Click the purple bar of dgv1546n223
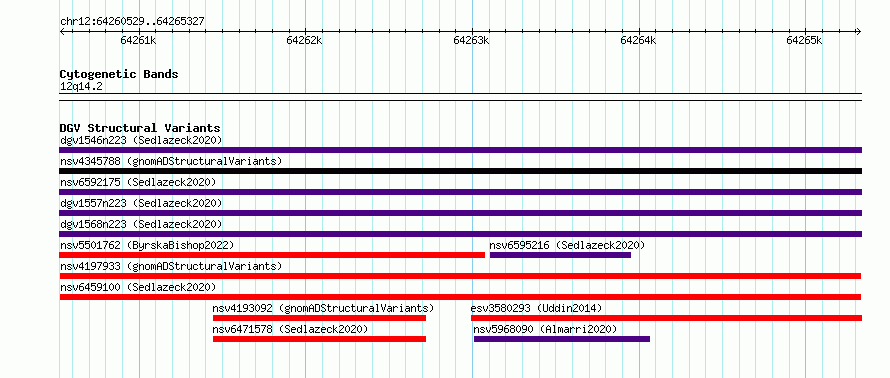 pyautogui.click(x=460, y=150)
